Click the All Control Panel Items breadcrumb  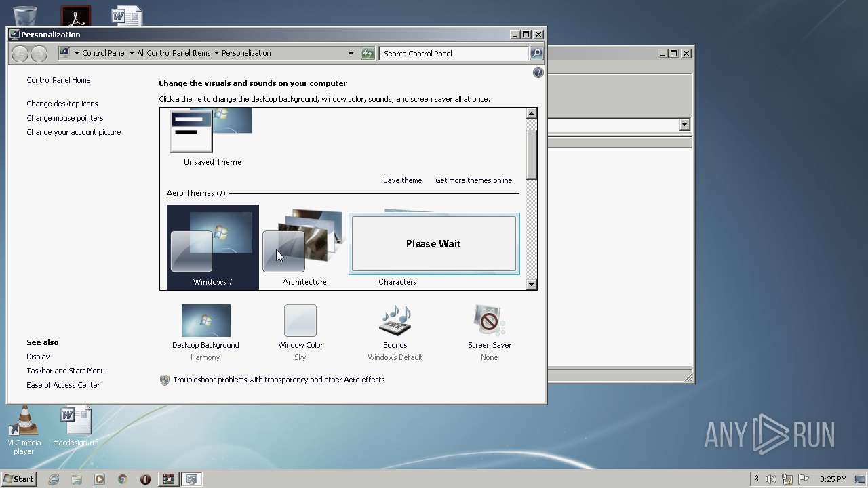174,53
